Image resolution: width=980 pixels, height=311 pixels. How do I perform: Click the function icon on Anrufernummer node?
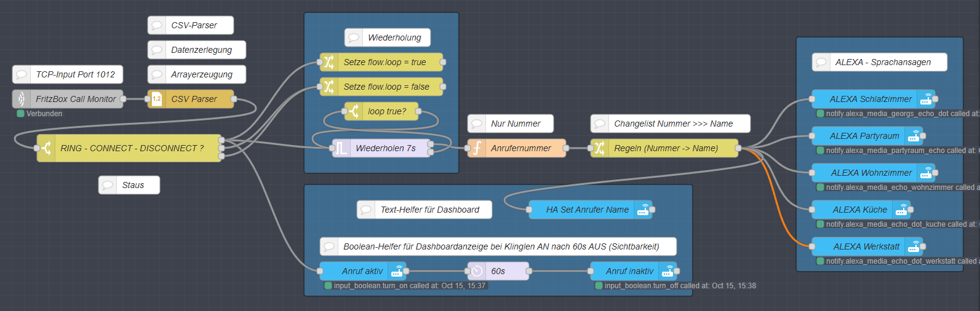pyautogui.click(x=477, y=148)
